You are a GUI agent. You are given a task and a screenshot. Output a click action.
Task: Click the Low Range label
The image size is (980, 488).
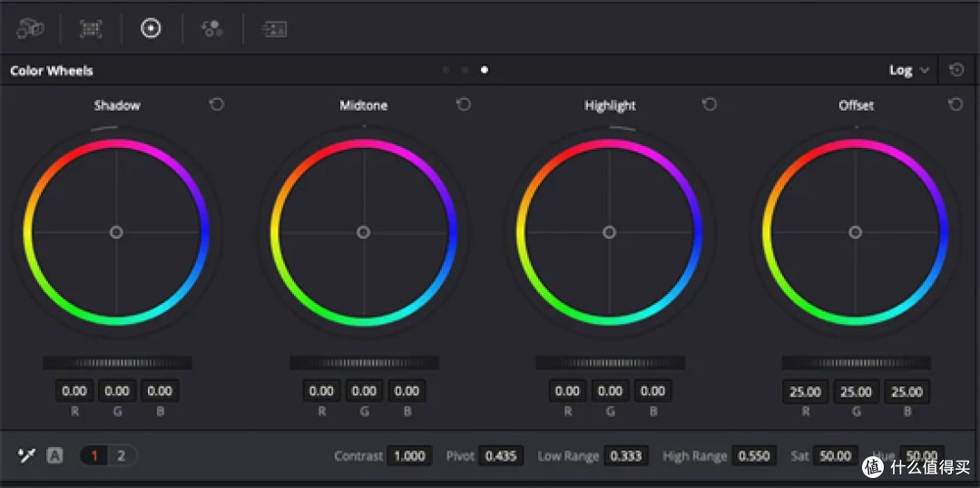568,455
